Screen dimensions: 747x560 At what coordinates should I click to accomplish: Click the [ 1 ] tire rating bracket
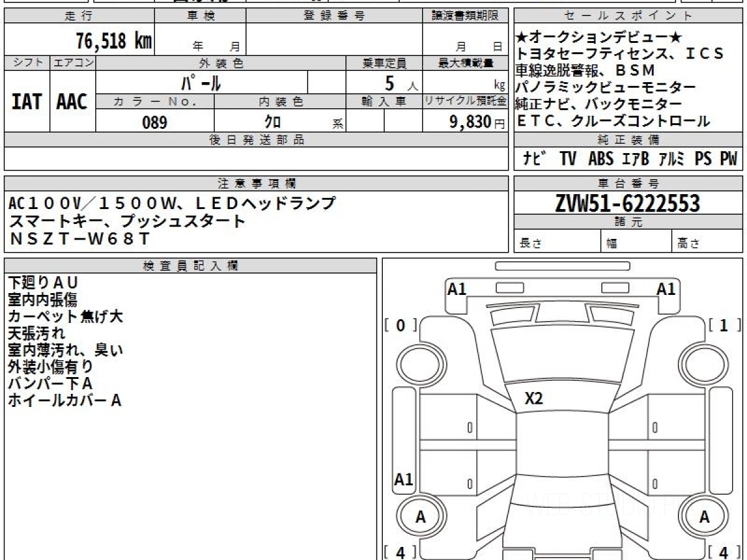[x=725, y=325]
